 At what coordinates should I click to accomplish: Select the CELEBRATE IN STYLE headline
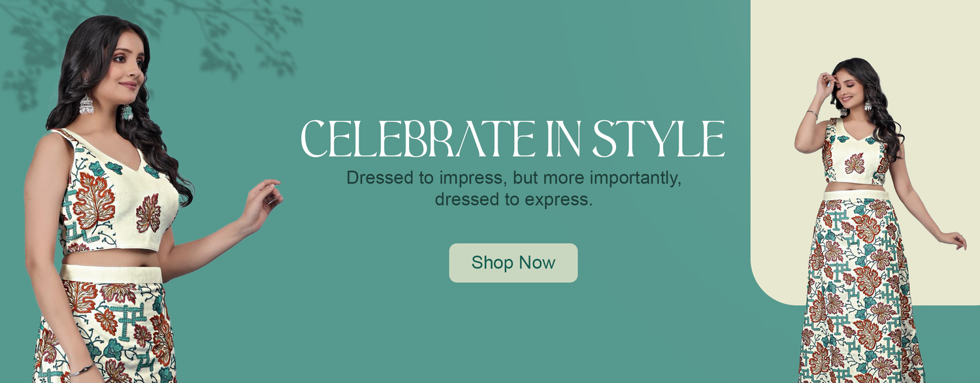[513, 139]
